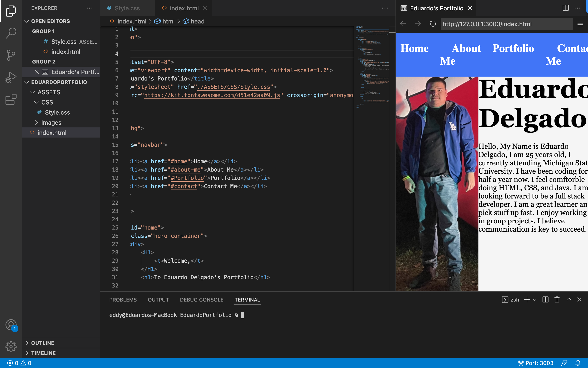Open the new terminal launch profile dropdown
The image size is (588, 368).
[535, 300]
